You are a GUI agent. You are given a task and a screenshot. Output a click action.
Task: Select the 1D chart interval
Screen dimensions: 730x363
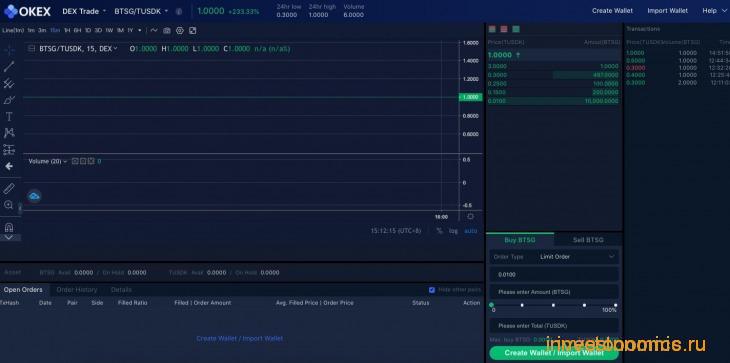(x=88, y=31)
